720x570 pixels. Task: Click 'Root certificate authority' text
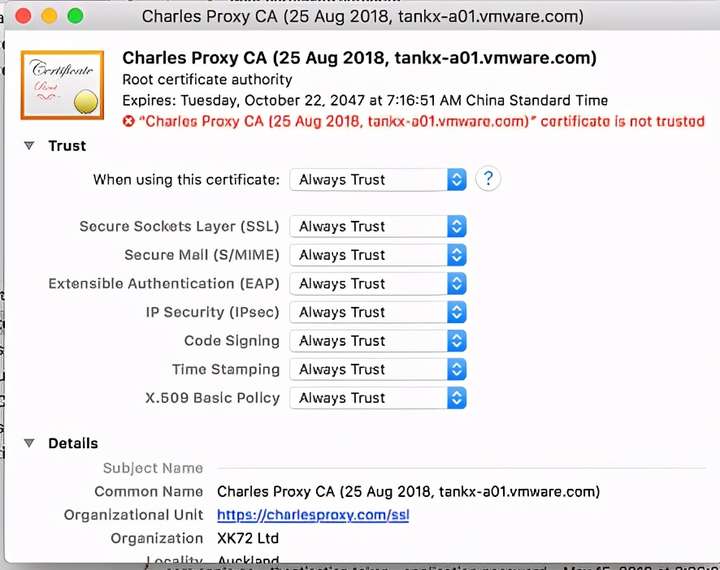207,79
